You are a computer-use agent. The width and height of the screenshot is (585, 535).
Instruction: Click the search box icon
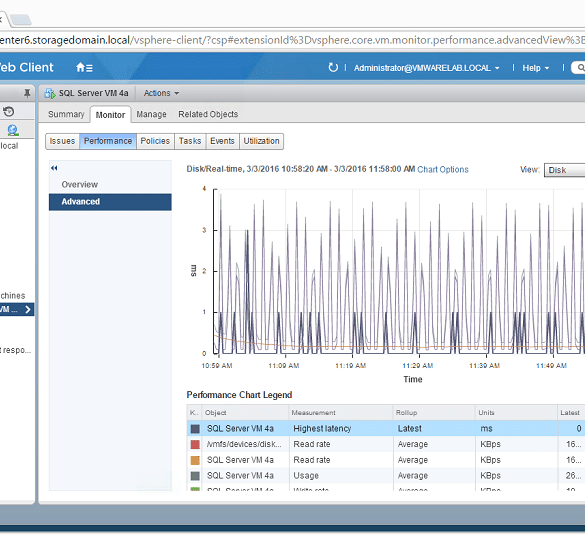(580, 68)
